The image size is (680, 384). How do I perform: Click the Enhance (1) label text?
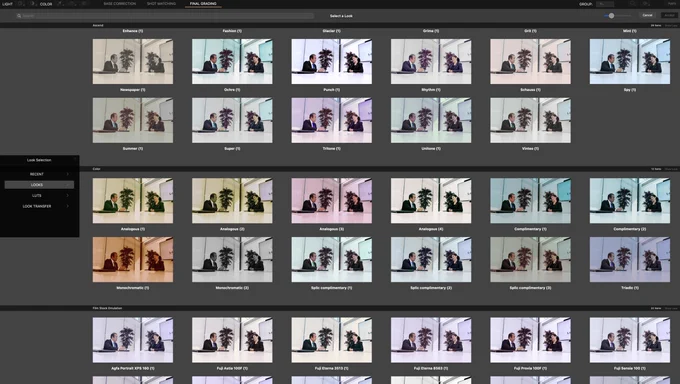(x=133, y=31)
